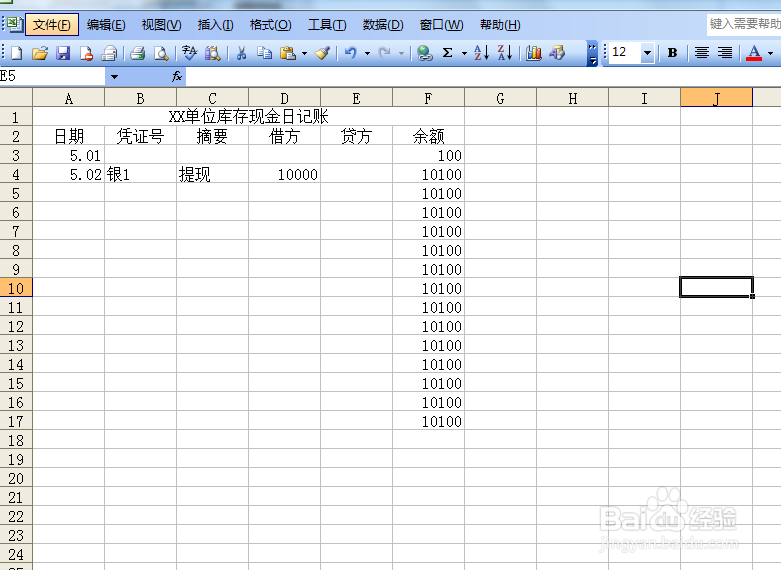Expand the Name Box dropdown arrow
Viewport: 781px width, 570px height.
[114, 77]
